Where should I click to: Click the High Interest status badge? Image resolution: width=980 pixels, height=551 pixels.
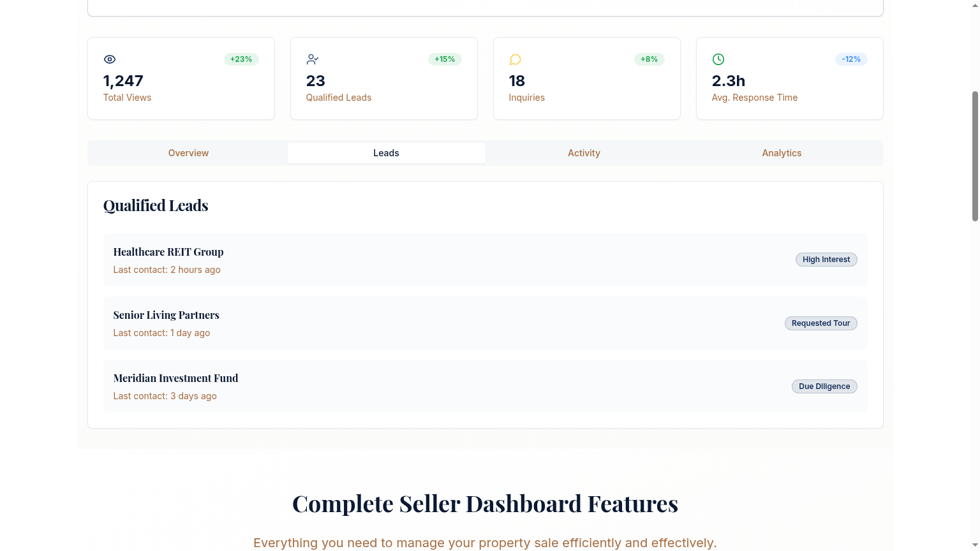[x=826, y=260]
